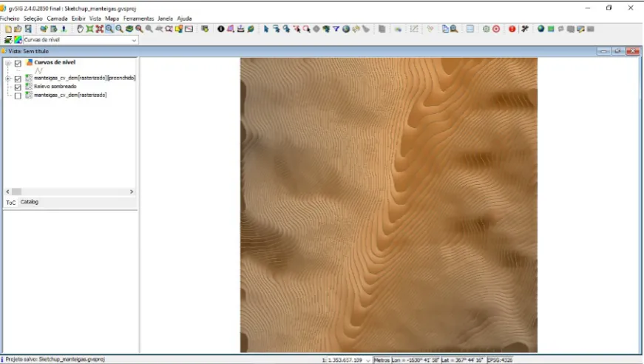The image size is (644, 364).
Task: Select the Zoom in magnifier tool
Action: point(109,29)
